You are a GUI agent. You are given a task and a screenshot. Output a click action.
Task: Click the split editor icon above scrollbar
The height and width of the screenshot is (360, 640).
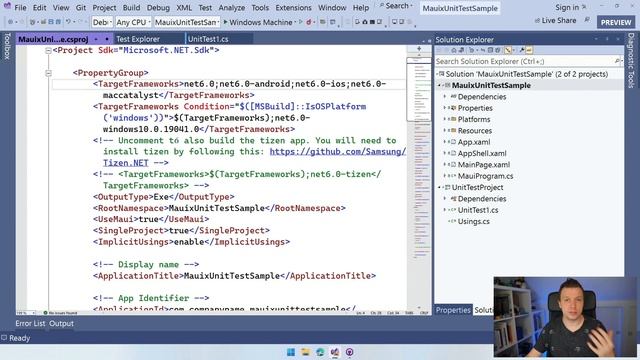coord(419,49)
